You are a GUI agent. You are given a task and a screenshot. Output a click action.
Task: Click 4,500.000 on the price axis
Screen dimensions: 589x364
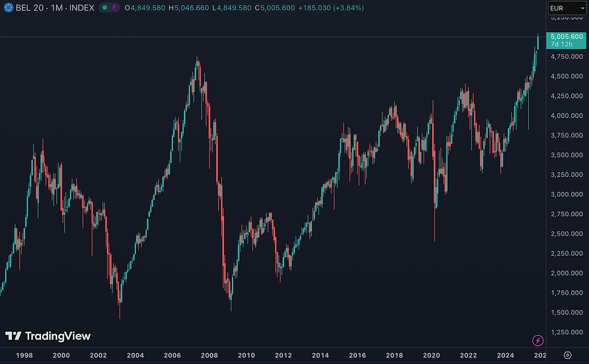[566, 76]
